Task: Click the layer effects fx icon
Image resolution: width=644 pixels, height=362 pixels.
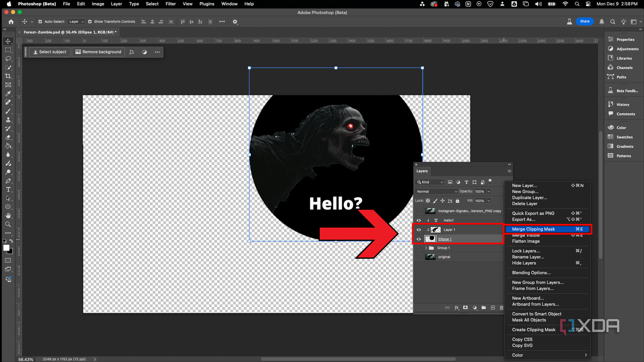Action: click(457, 308)
